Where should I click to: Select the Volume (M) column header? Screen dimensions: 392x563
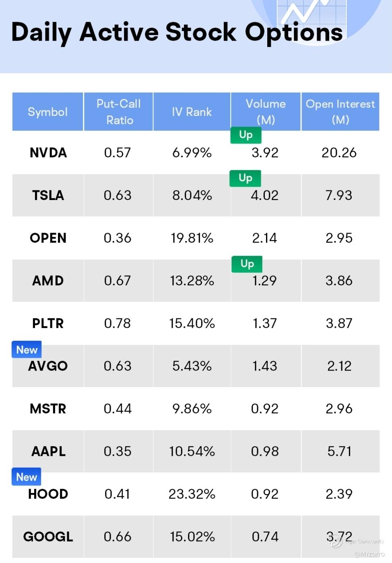click(266, 112)
